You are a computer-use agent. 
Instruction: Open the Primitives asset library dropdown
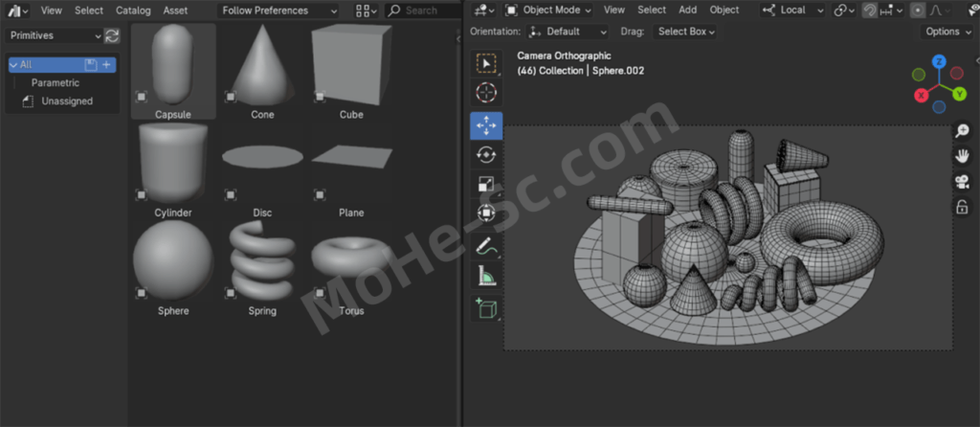[55, 35]
